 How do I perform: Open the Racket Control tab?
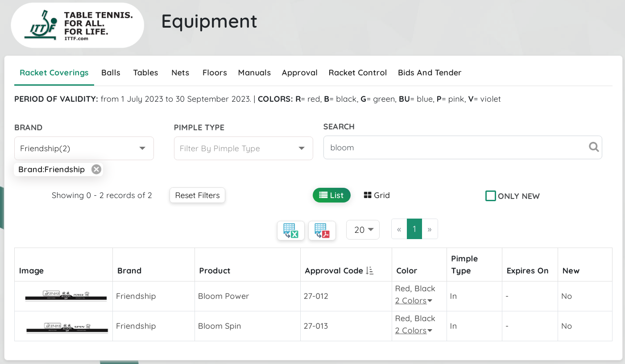tap(358, 73)
